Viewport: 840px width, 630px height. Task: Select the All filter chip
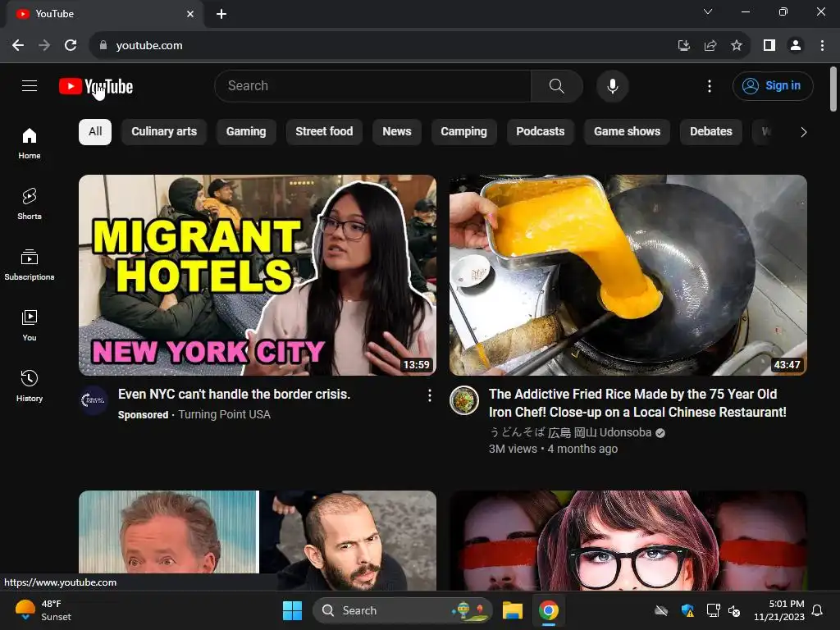click(x=95, y=132)
